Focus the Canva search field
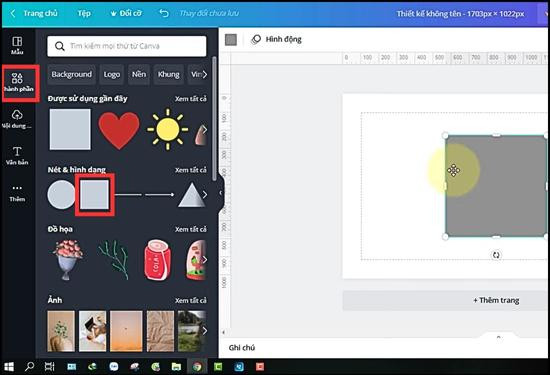 [127, 46]
